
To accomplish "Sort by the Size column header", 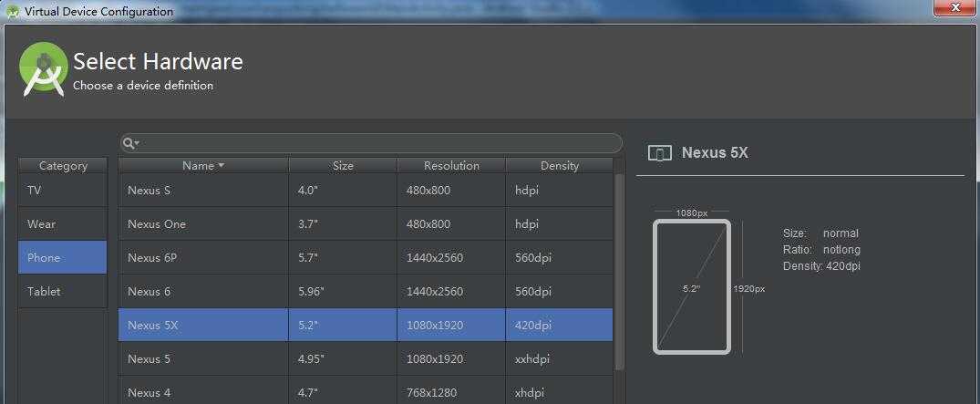I will [x=343, y=166].
